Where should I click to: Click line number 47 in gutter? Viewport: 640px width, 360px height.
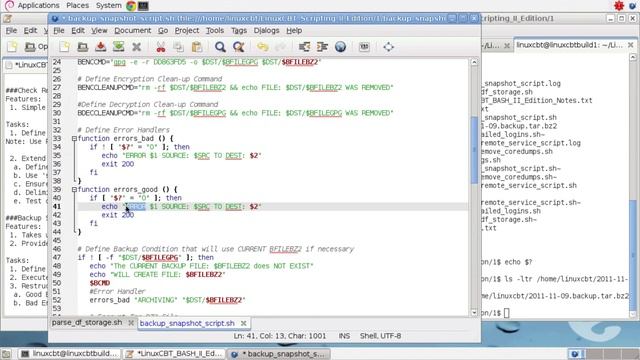(57, 258)
